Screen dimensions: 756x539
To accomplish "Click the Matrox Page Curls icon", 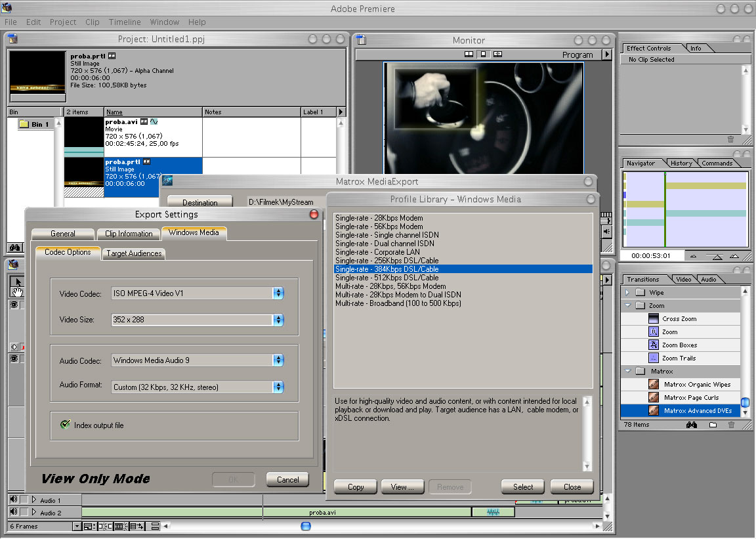I will click(654, 397).
